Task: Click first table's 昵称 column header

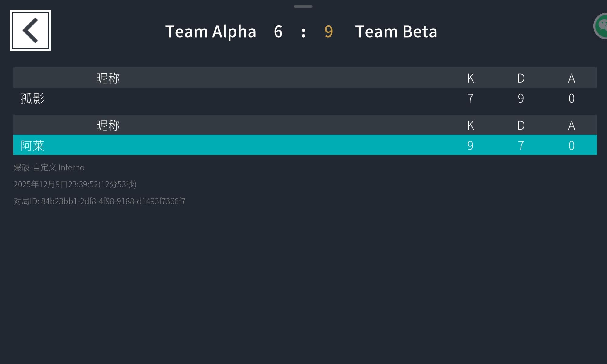Action: pos(108,78)
